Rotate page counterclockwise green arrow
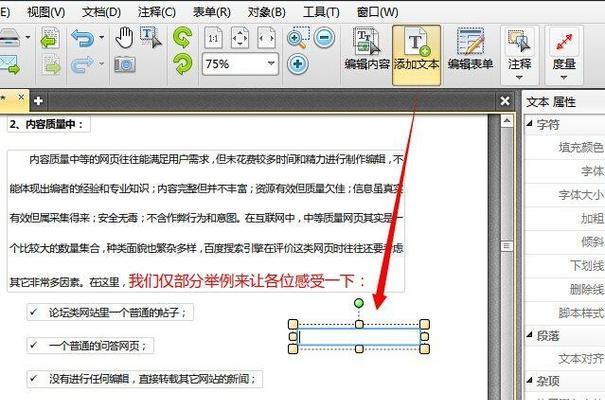 point(182,37)
